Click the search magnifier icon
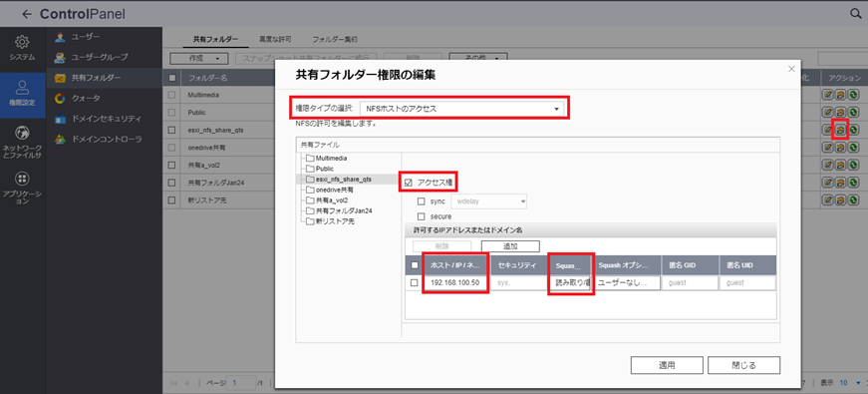The width and height of the screenshot is (868, 394). 856,14
